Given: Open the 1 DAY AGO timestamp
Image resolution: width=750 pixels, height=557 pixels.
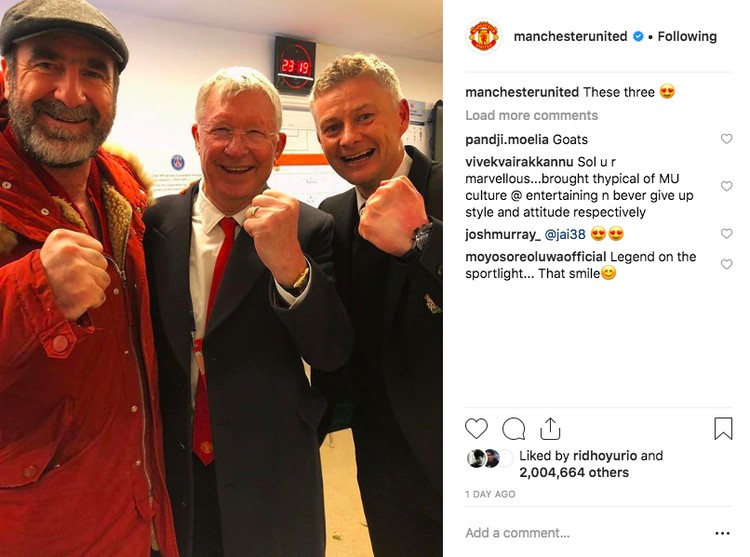Looking at the screenshot, I should point(490,494).
